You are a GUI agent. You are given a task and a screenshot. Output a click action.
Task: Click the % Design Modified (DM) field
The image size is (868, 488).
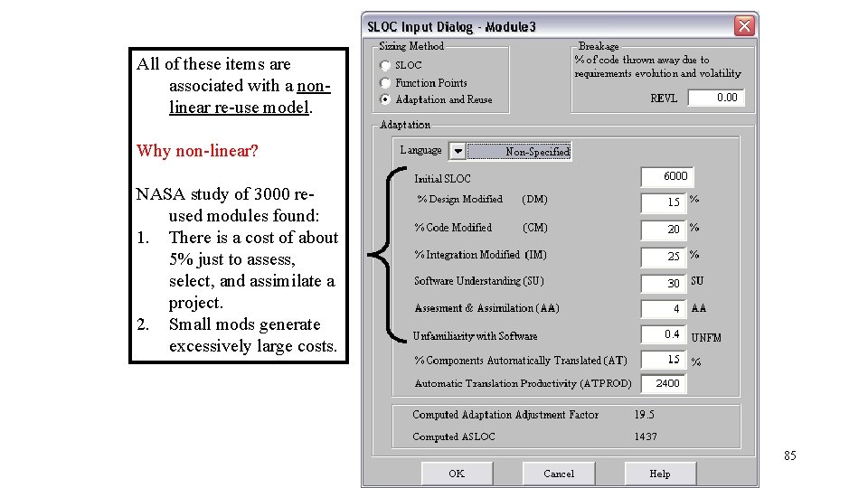click(663, 202)
